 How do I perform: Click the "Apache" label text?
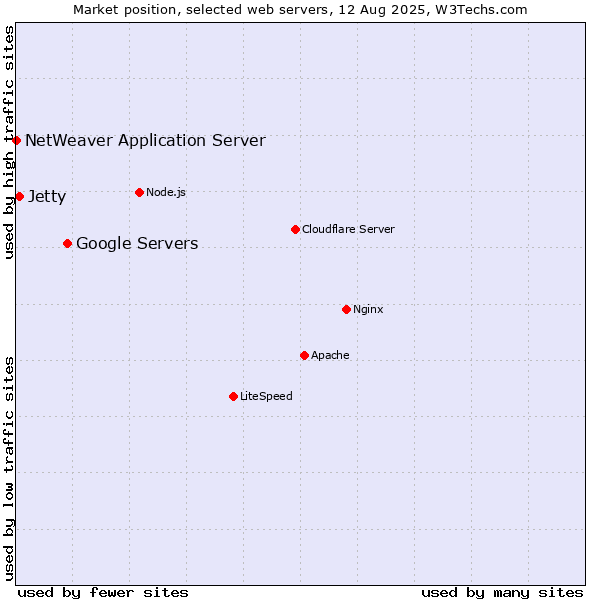[x=330, y=355]
